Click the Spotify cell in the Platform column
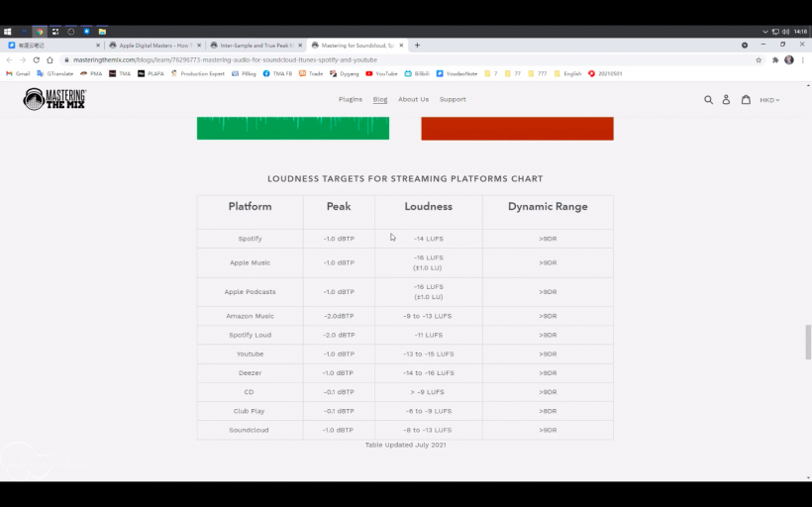Viewport: 812px width, 507px height. [251, 239]
